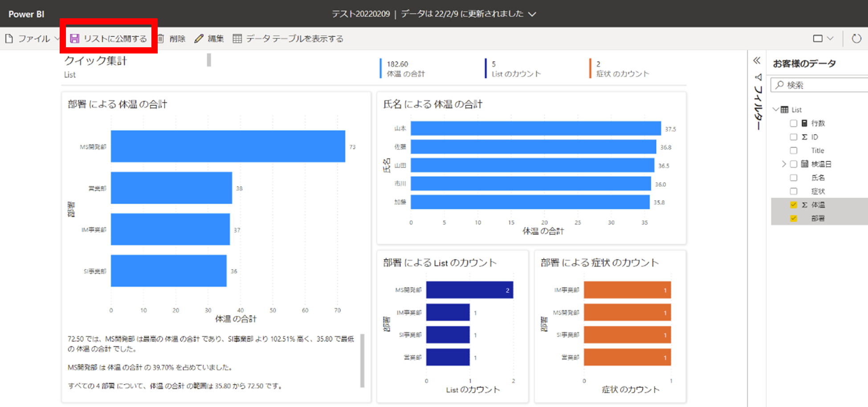The height and width of the screenshot is (407, 868).
Task: Click the sigma icon next to 体温
Action: click(x=804, y=205)
